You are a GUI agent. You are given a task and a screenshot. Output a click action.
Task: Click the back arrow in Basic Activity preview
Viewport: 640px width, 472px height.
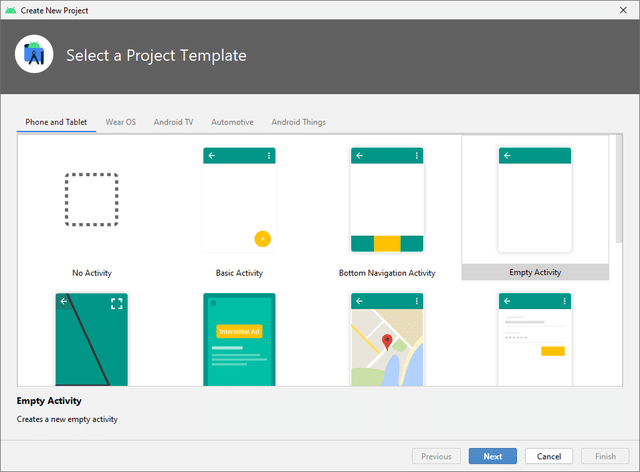pyautogui.click(x=211, y=156)
